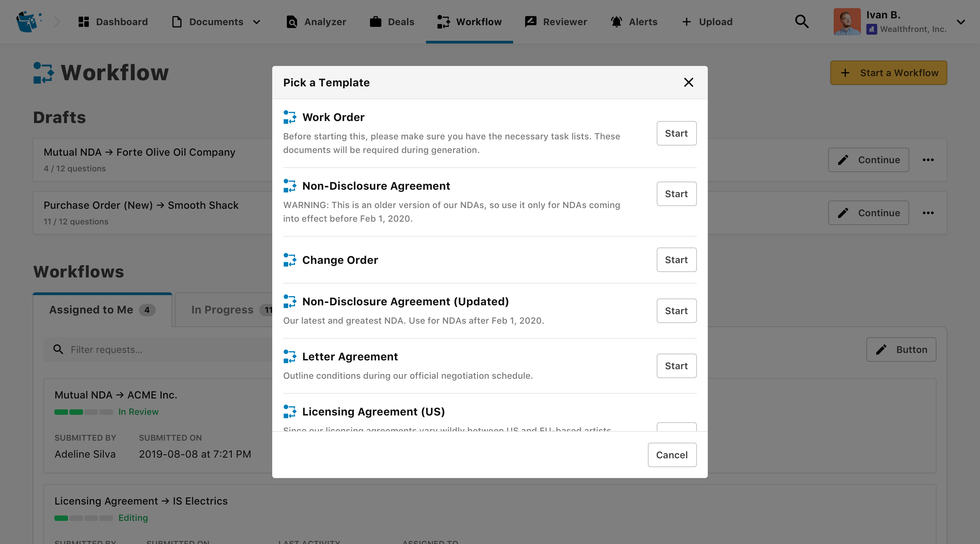Viewport: 980px width, 544px height.
Task: Click the '11 / 12 questions' draft count
Action: click(x=76, y=222)
